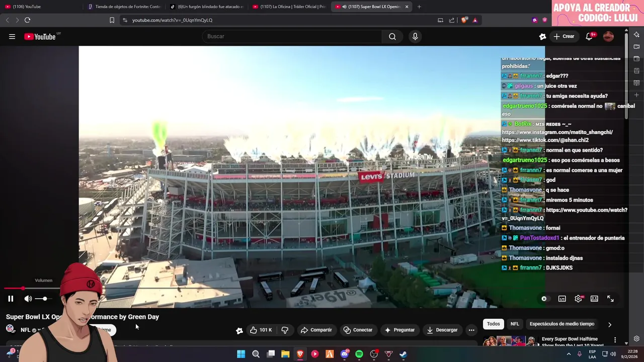Open Discord from the taskbar
This screenshot has width=644, height=362.
click(345, 354)
